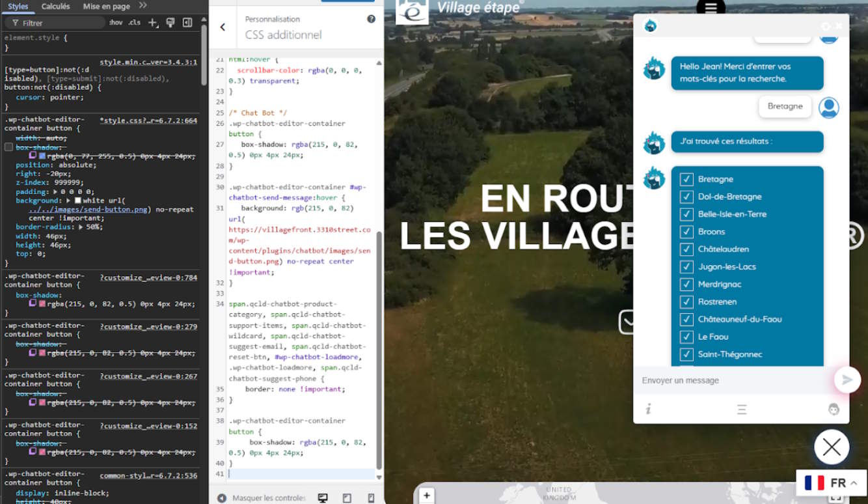Switch to the Calculés tab

[x=55, y=7]
